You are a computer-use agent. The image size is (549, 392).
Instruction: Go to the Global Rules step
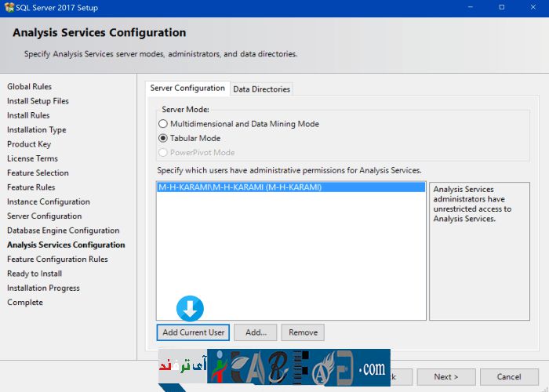(29, 87)
